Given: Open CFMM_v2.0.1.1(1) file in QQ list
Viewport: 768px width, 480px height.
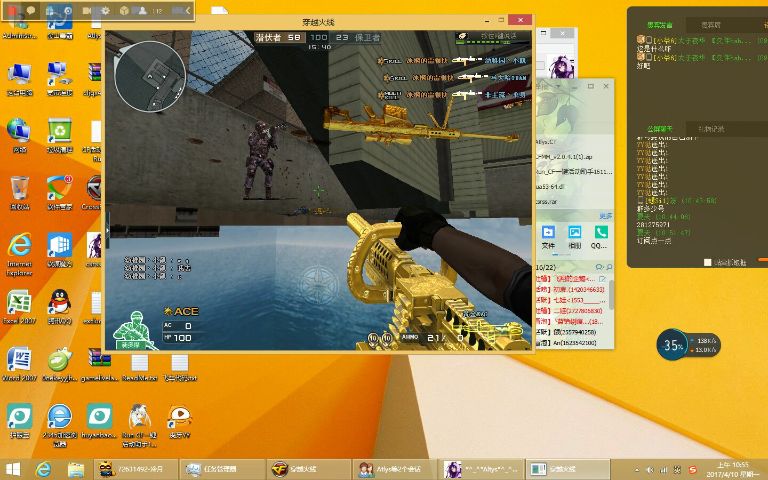Looking at the screenshot, I should click(564, 157).
